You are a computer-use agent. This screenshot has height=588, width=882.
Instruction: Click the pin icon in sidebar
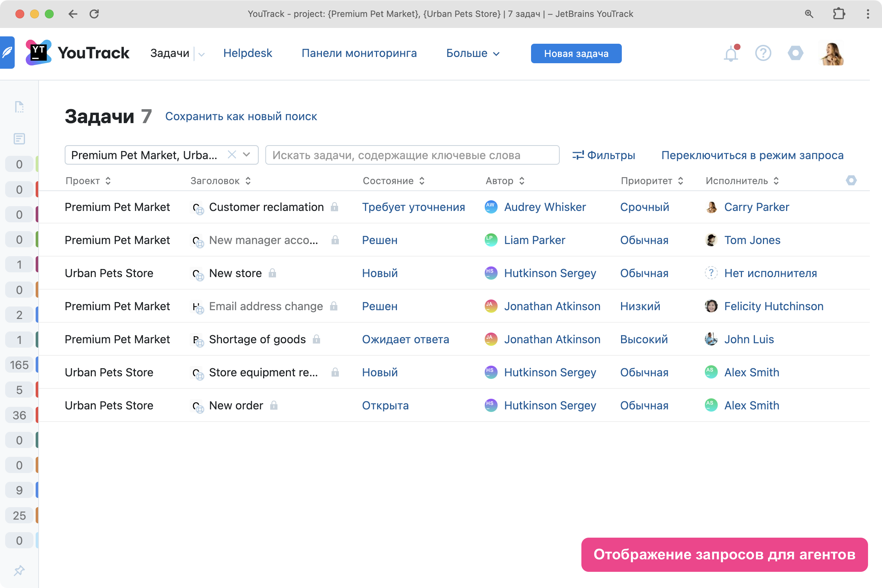19,570
